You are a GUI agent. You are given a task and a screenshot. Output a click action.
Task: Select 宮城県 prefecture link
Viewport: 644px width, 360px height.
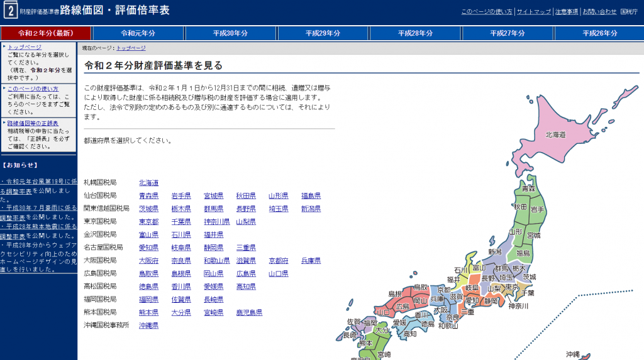coord(214,196)
